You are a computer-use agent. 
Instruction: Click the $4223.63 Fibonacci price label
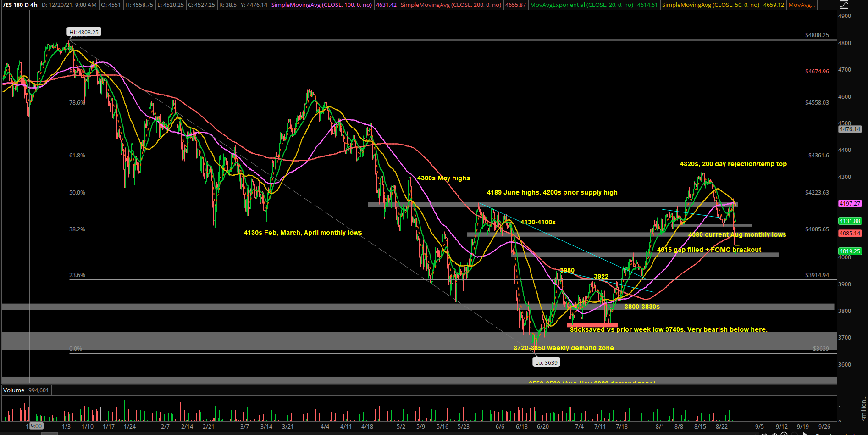coord(817,193)
